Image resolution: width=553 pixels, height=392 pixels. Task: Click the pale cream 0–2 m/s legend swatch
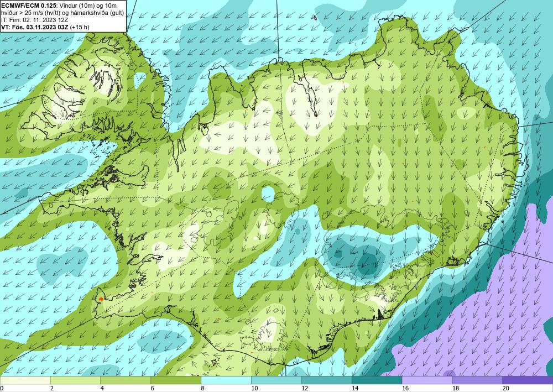point(25,380)
